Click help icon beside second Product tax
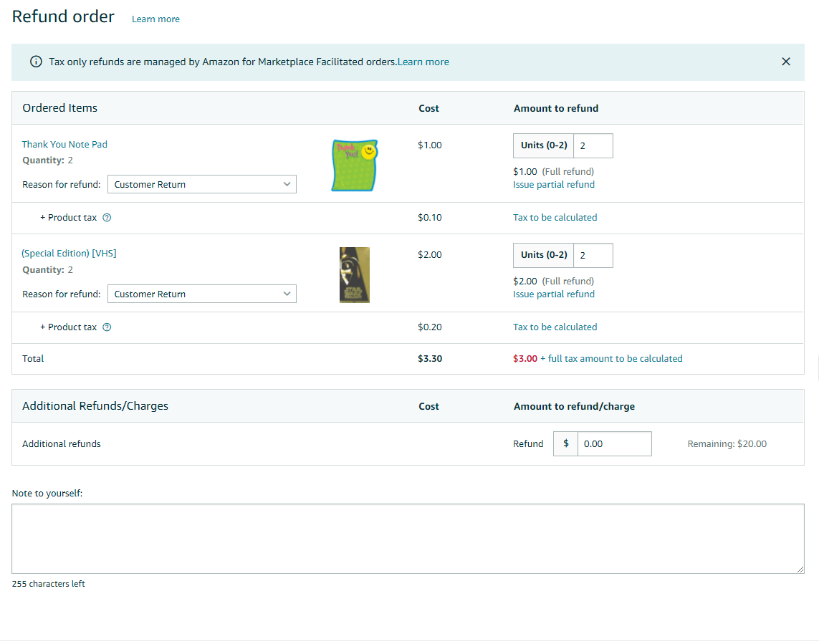The height and width of the screenshot is (644, 819). pyautogui.click(x=107, y=327)
